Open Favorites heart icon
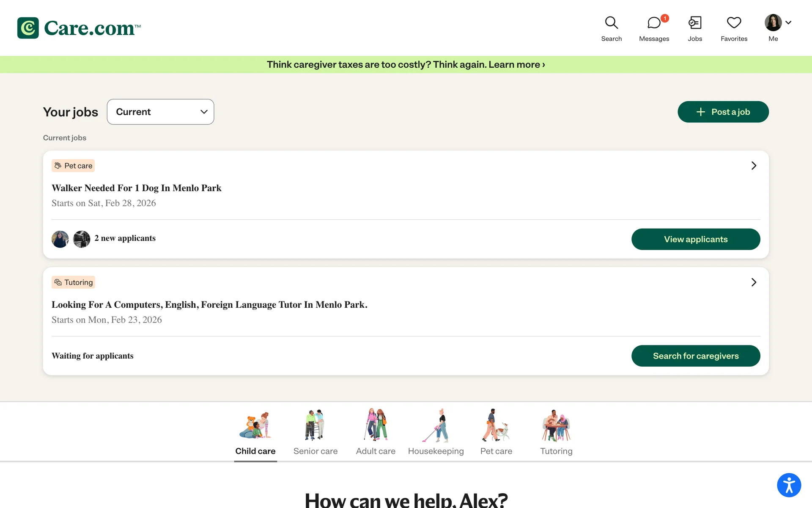The image size is (812, 508). coord(734,23)
